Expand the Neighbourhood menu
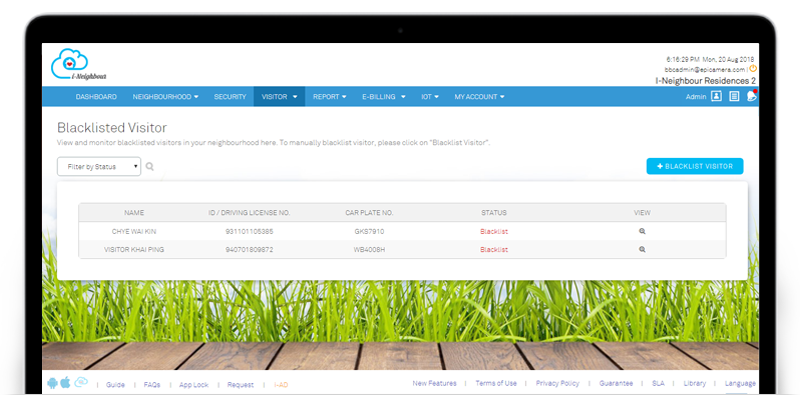The image size is (800, 395). [x=165, y=96]
